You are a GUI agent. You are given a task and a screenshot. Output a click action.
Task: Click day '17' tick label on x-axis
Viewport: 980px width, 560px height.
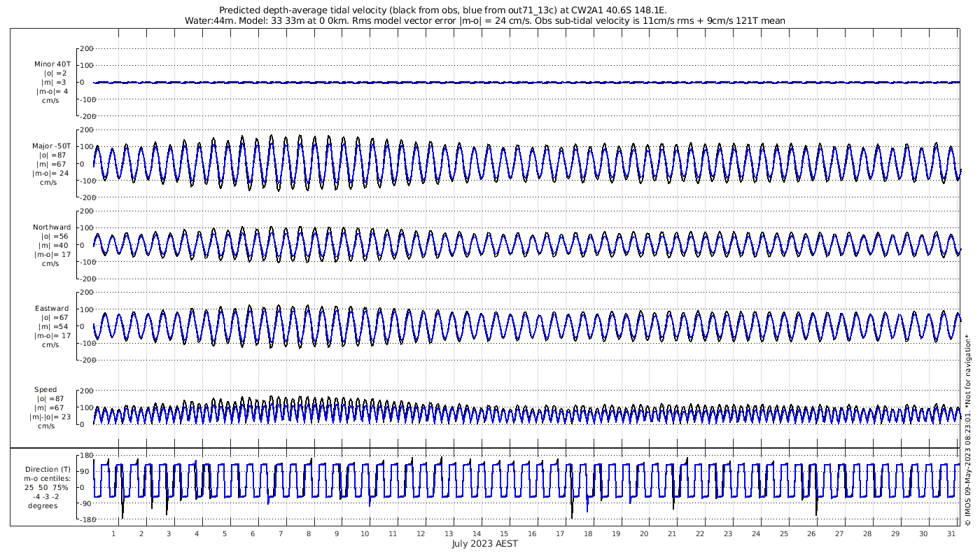[560, 534]
